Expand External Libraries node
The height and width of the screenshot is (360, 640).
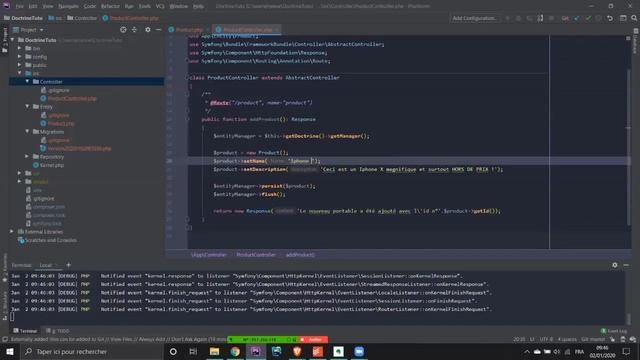(12, 231)
